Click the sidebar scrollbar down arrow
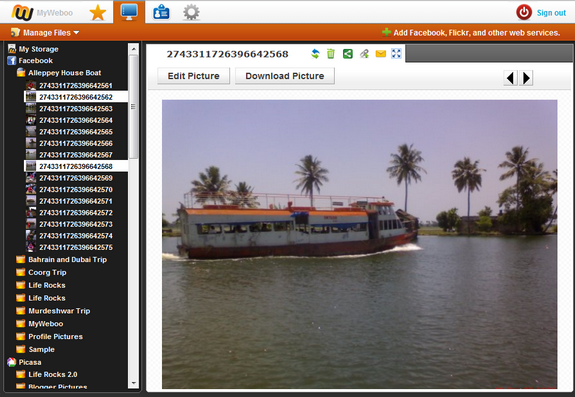Viewport: 575px width, 397px height. pyautogui.click(x=133, y=383)
